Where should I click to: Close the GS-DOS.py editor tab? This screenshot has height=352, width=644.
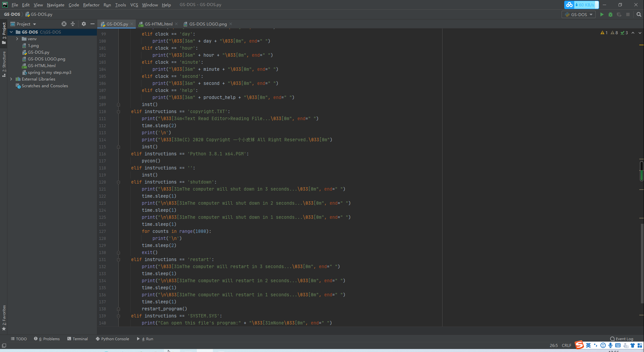132,24
